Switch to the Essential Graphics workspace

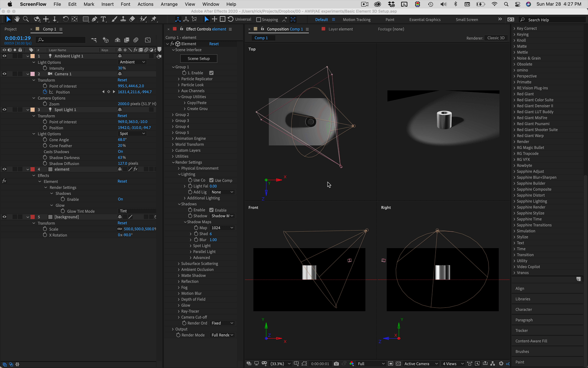pos(425,20)
